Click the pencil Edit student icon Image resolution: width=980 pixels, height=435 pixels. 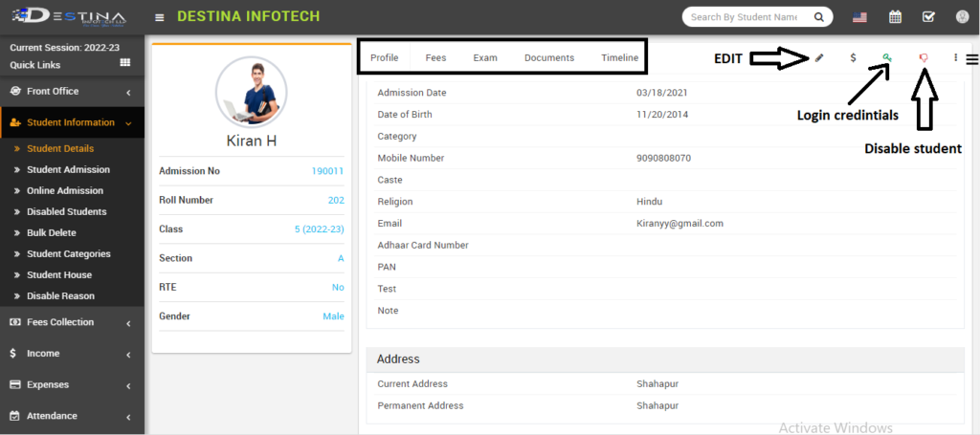click(819, 58)
